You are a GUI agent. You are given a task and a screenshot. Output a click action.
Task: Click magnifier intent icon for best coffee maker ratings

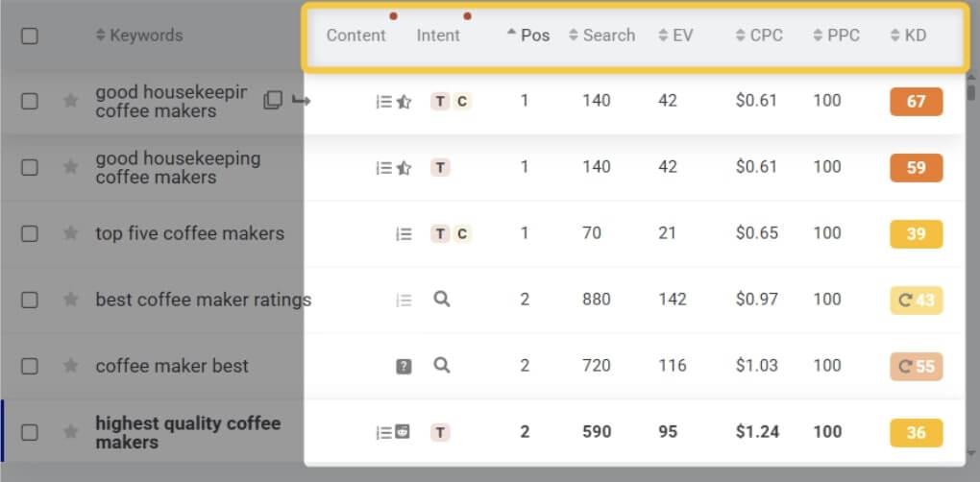coord(442,299)
